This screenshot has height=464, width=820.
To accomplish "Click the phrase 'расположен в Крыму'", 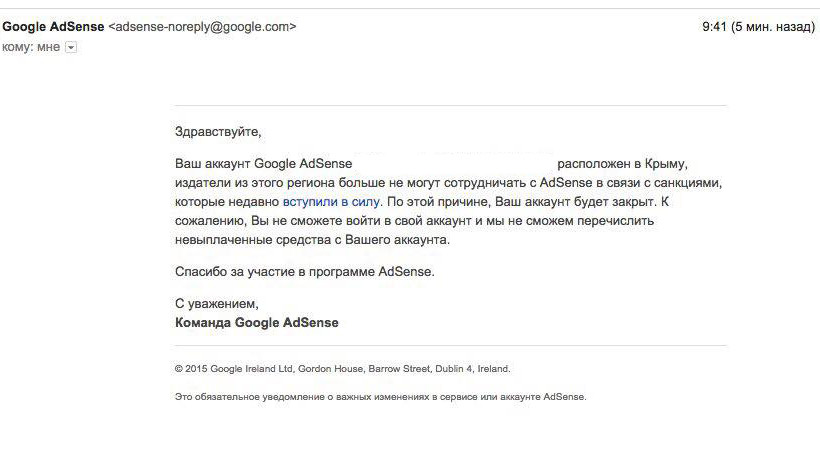I will pyautogui.click(x=622, y=164).
